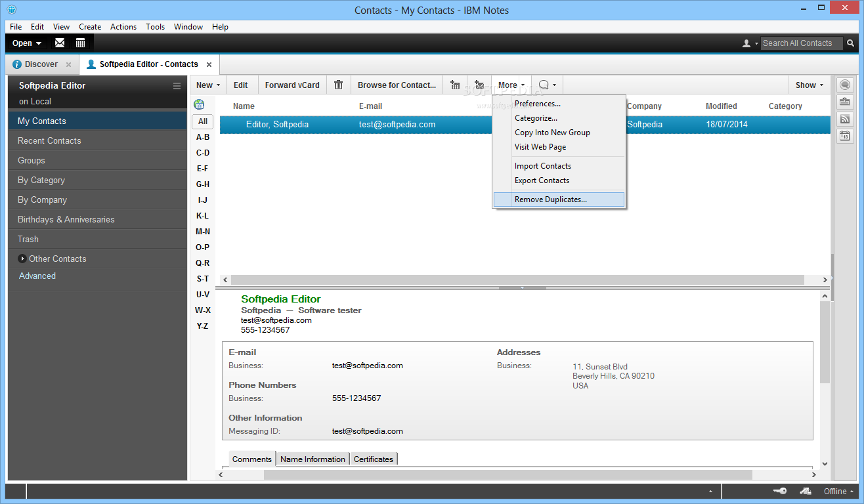Open the Recent Contacts view

click(x=98, y=140)
